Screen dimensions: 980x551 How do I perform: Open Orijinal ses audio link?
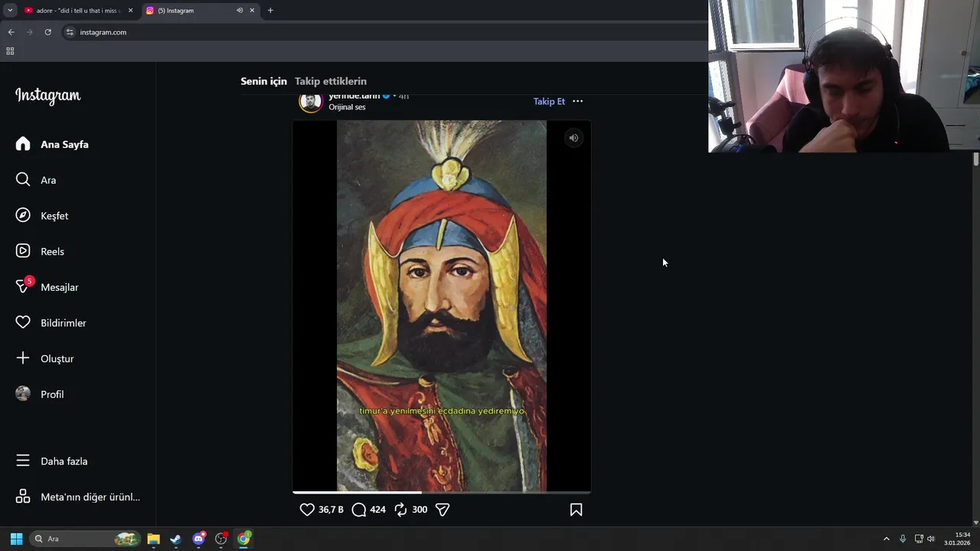tap(347, 107)
